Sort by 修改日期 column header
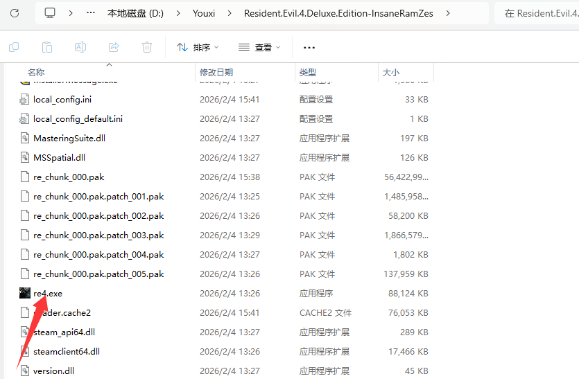 216,72
